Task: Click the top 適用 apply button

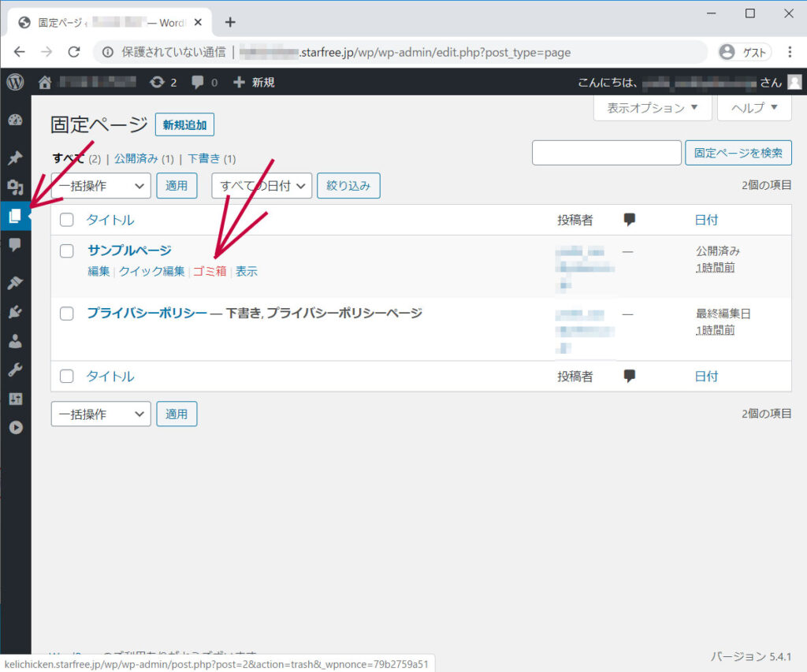Action: point(177,186)
